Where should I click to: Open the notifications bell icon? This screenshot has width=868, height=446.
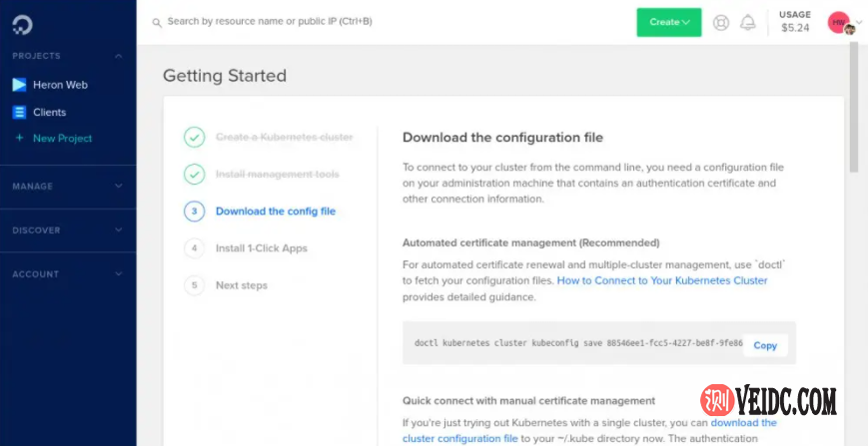[747, 22]
